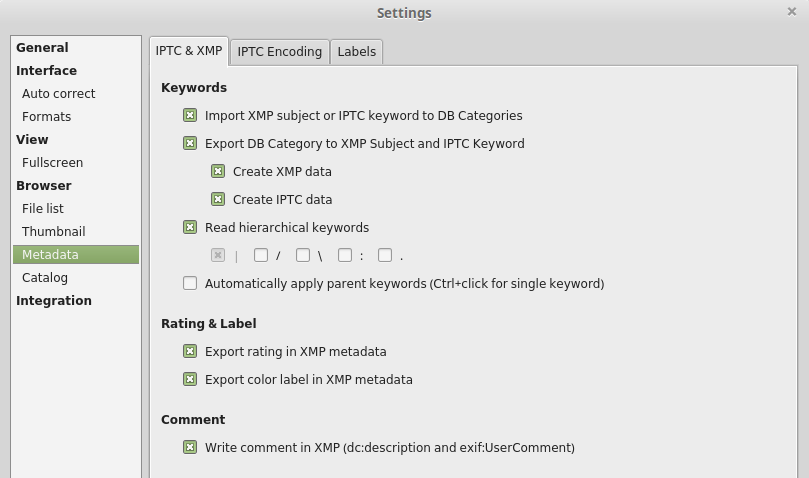Select the IPTC & XMP tab
This screenshot has width=809, height=478.
click(x=189, y=51)
